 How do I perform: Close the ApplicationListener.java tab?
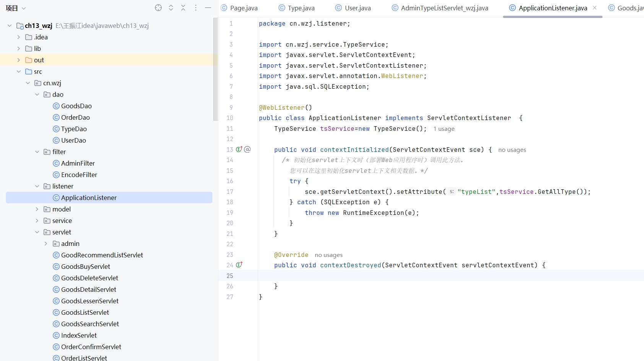click(595, 8)
